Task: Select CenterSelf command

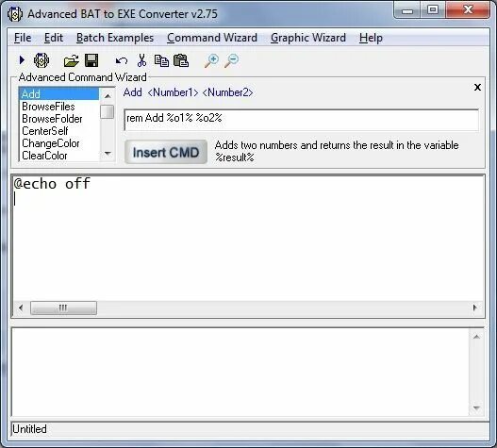Action: point(59,131)
